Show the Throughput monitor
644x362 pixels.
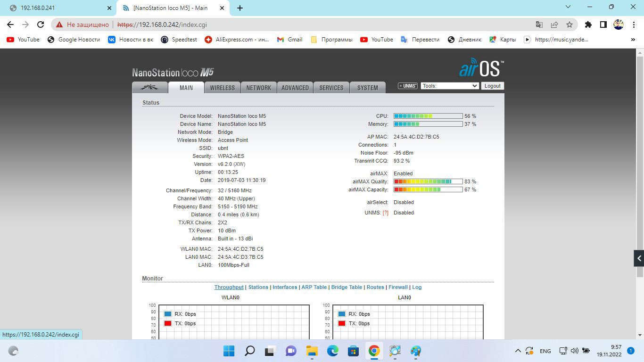click(x=229, y=287)
